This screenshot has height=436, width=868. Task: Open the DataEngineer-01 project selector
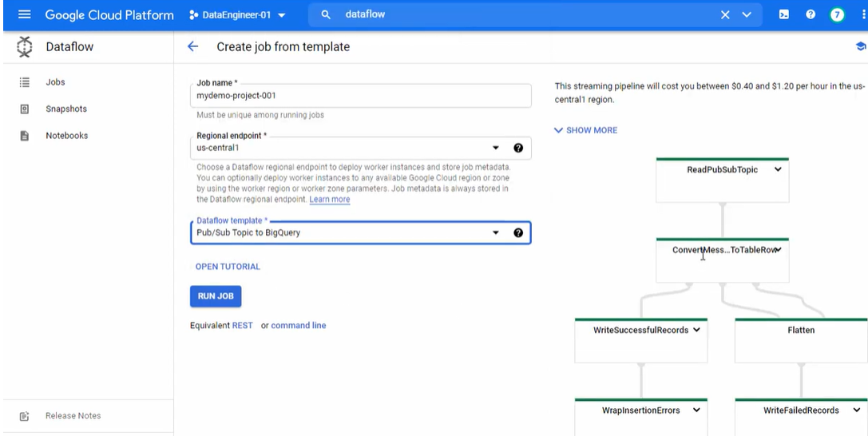[x=237, y=15]
